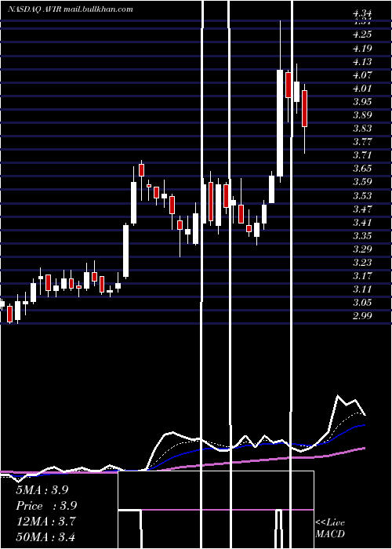Click the <<Live MACD label
The height and width of the screenshot is (549, 392).
tap(330, 528)
